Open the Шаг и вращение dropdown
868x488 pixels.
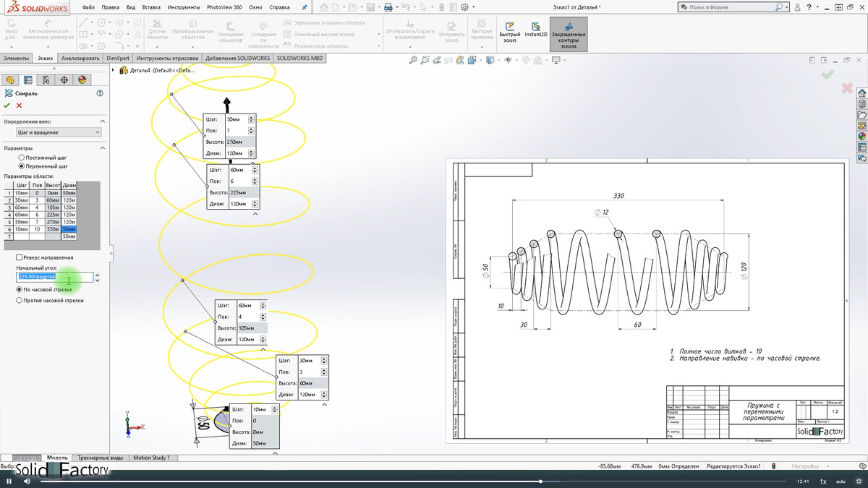click(x=59, y=132)
